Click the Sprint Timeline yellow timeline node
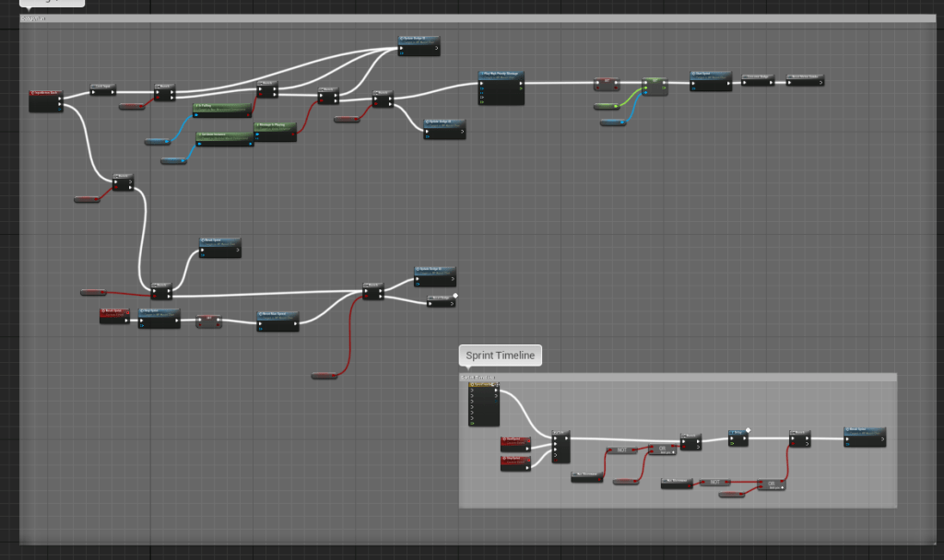This screenshot has width=944, height=560. click(x=483, y=404)
